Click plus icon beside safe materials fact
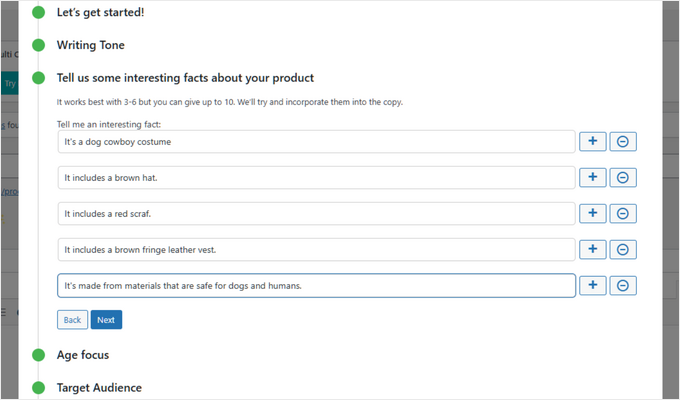Screen dimensions: 680x400 coord(592,286)
